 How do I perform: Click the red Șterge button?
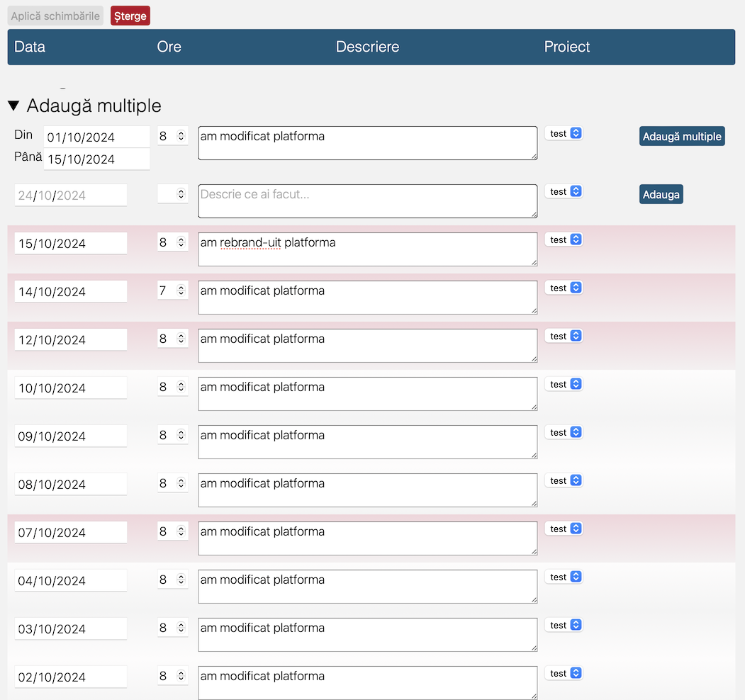(130, 16)
